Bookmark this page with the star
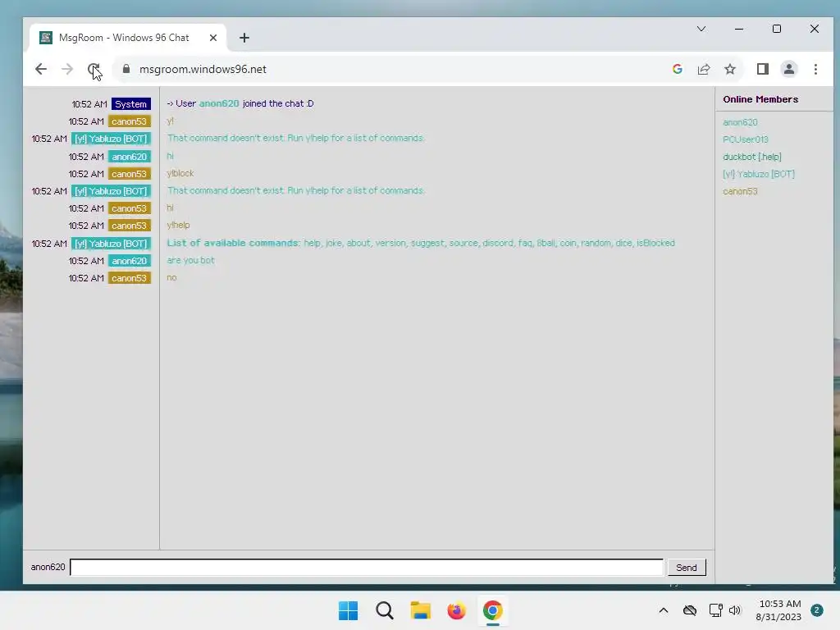The image size is (840, 630). pos(729,69)
